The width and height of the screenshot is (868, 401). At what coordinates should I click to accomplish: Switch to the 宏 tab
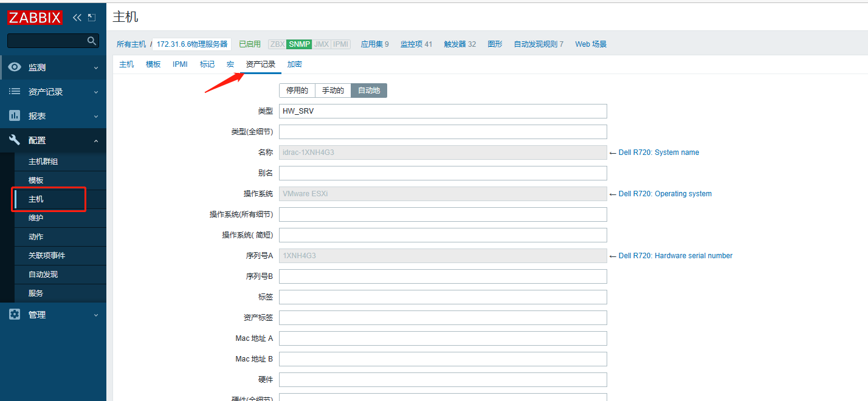(x=230, y=63)
